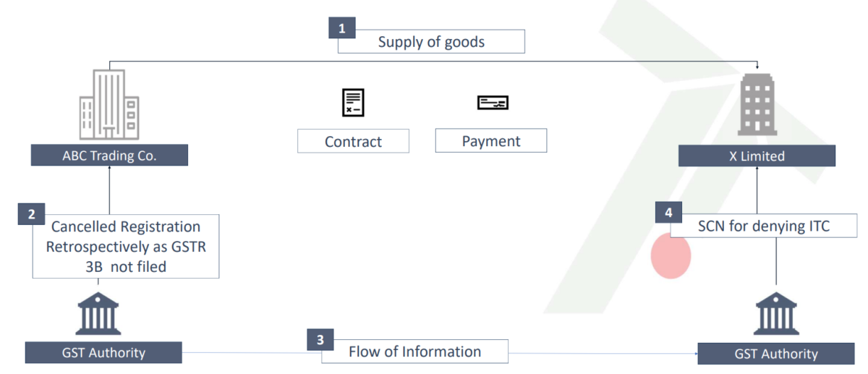Click the step number 2 badge
The image size is (868, 374).
click(x=31, y=214)
